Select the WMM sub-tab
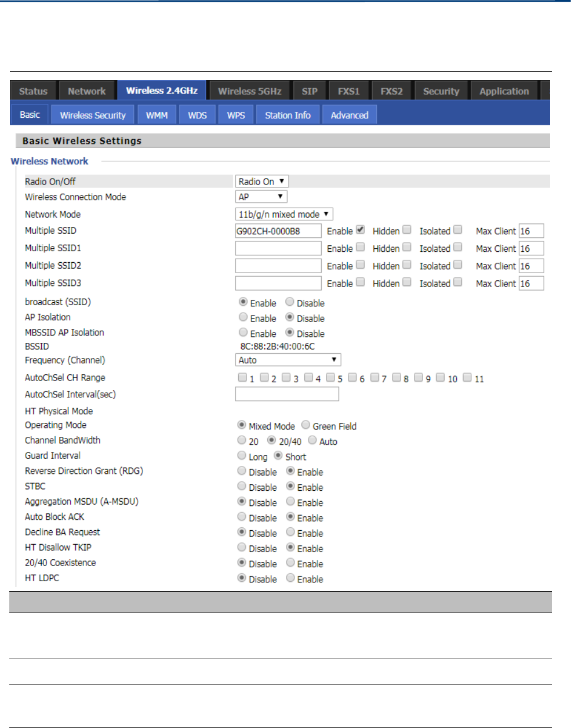Viewport: 571px width, 728px height. tap(157, 115)
